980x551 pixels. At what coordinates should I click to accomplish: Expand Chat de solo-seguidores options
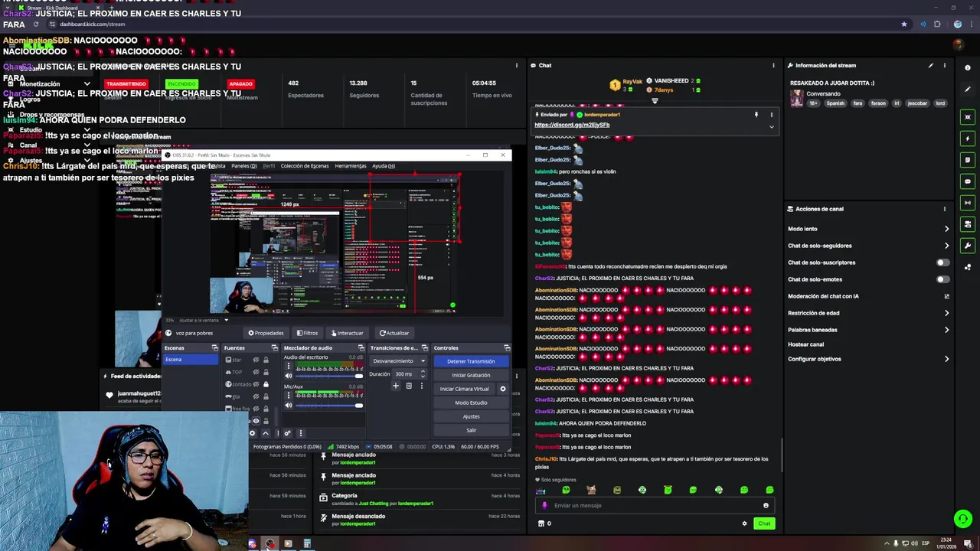[x=946, y=246]
